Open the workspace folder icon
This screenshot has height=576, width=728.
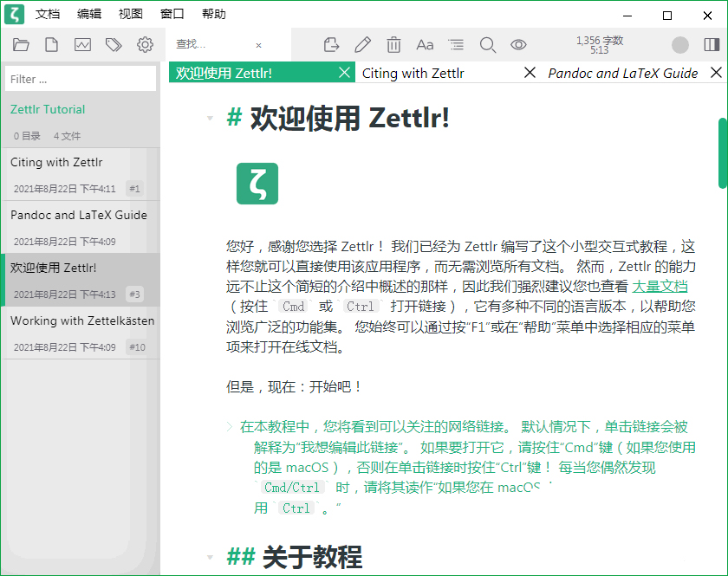click(21, 44)
